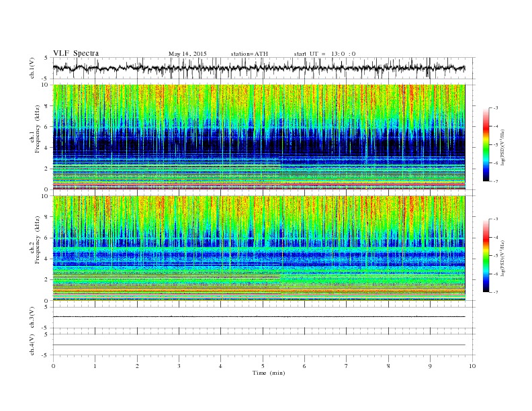Select the "start UT = 13:0 :0" text
This screenshot has height=411, width=532.
(324, 54)
